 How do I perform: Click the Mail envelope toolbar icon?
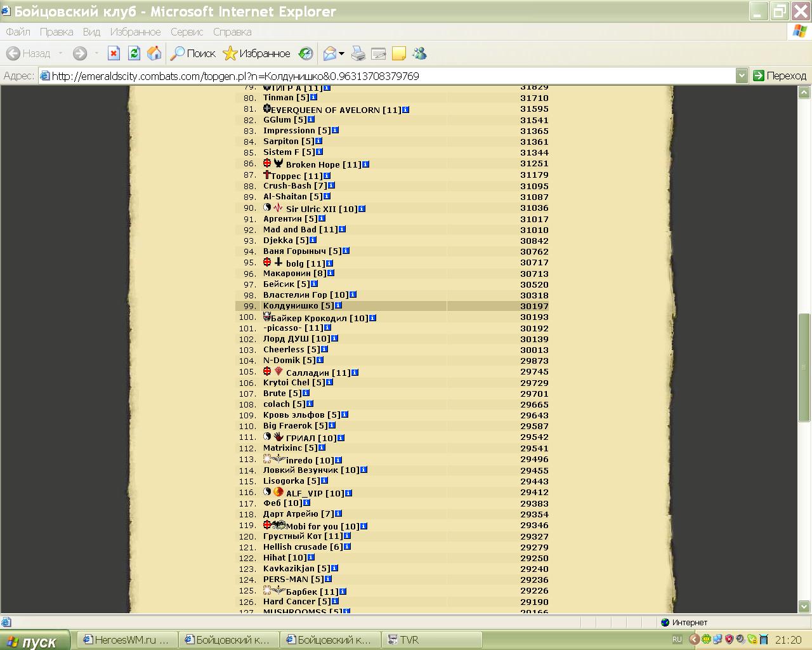click(x=330, y=54)
